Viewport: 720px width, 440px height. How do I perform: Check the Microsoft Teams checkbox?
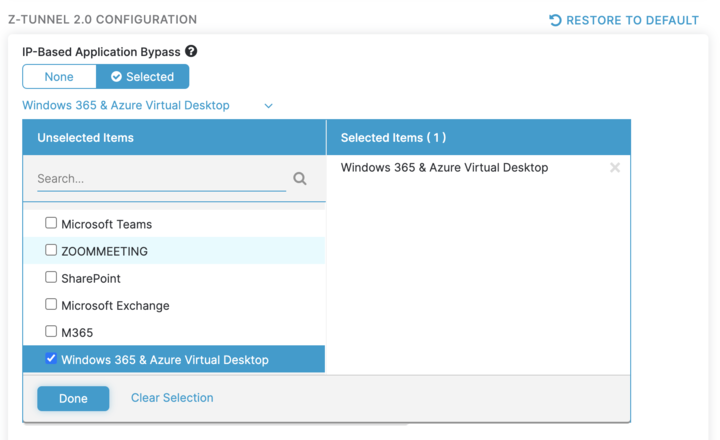(51, 223)
